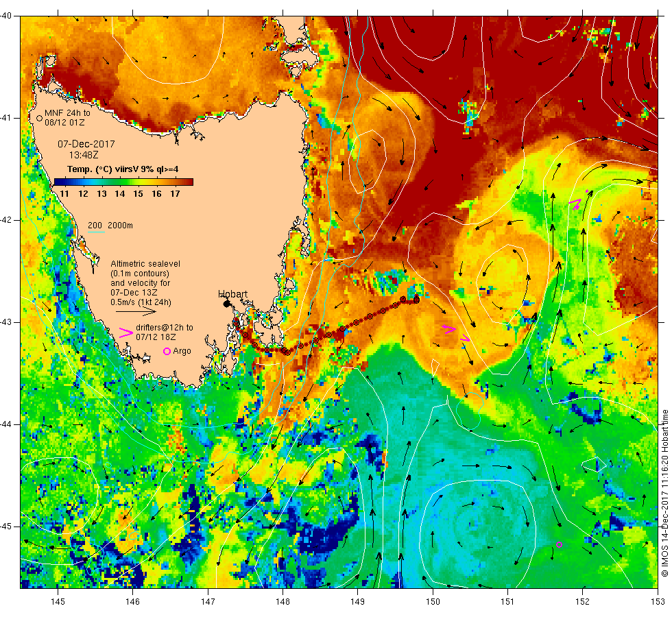The height and width of the screenshot is (617, 672).
Task: Click the 'Temp. (°C) viirsV 9% ql>=4' title
Action: (123, 169)
